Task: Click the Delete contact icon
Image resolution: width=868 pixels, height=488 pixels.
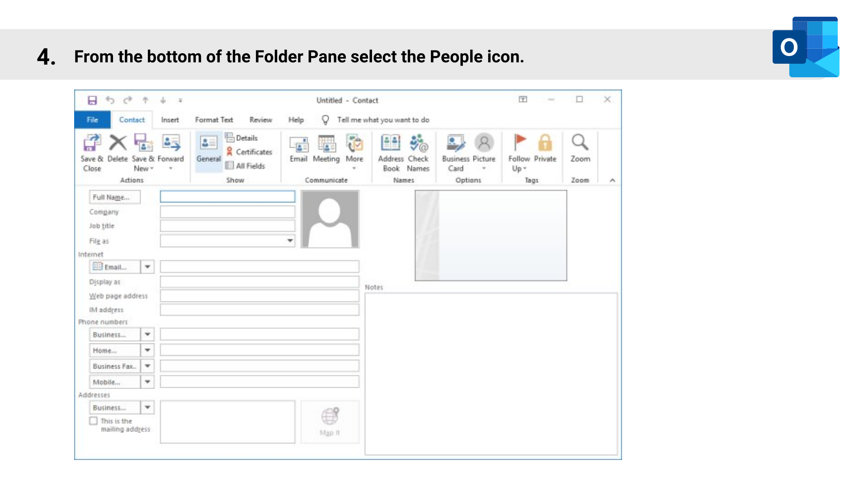Action: pos(118,143)
